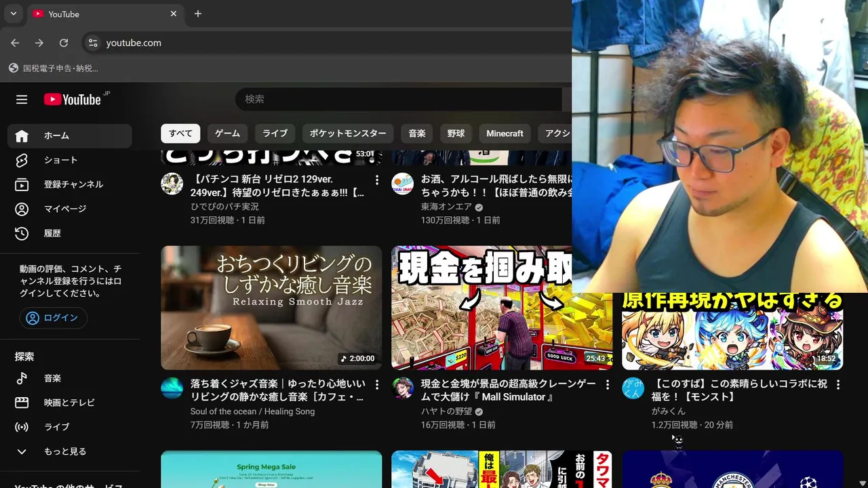Open ハヤトの野望 channel avatar

[402, 388]
